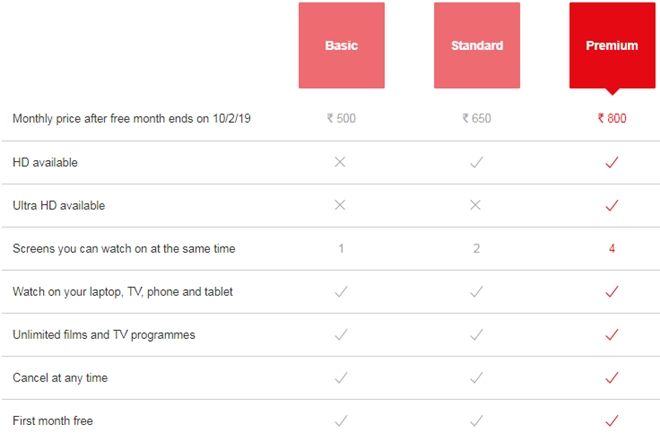Viewport: 660px width, 440px height.
Task: Click Basic's screen count of 1
Action: click(x=341, y=248)
